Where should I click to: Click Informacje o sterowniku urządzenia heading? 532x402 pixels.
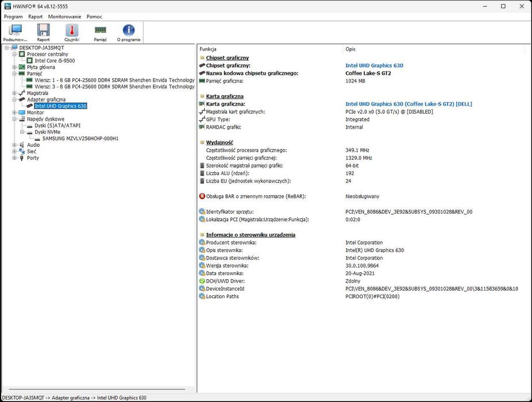(250, 235)
